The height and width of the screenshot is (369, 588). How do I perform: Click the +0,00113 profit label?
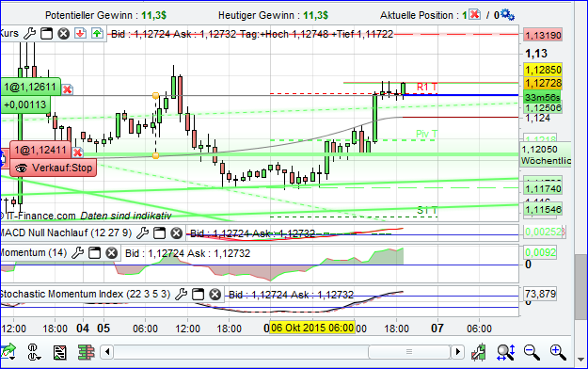pyautogui.click(x=25, y=104)
